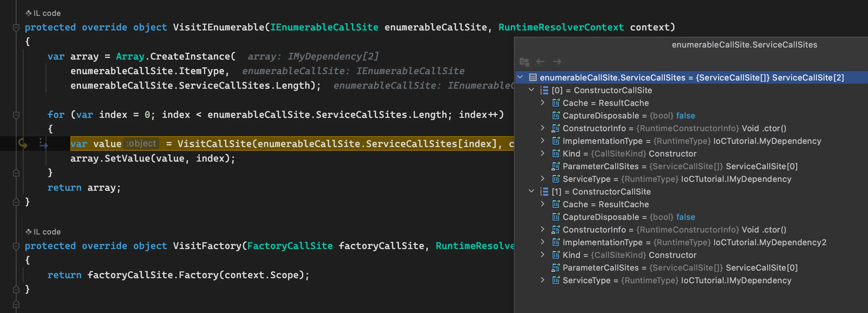Click array.SetValue(value, index); statement
The height and width of the screenshot is (313, 868).
pyautogui.click(x=153, y=158)
